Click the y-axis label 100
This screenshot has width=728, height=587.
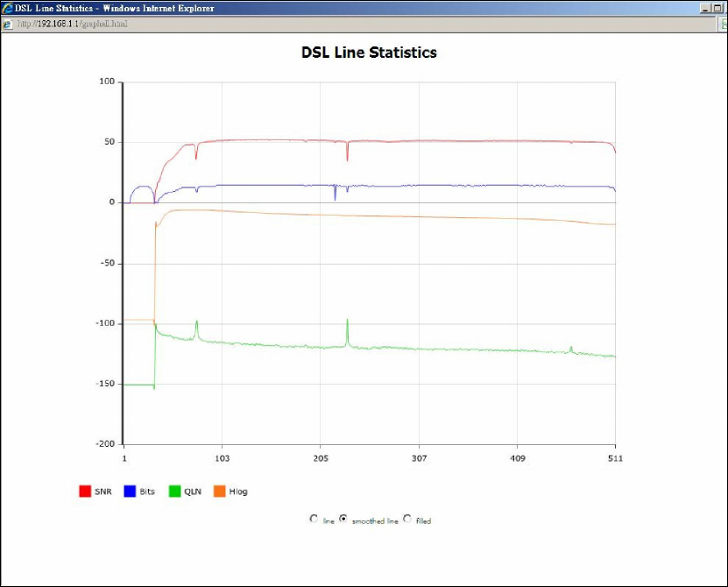(x=107, y=81)
